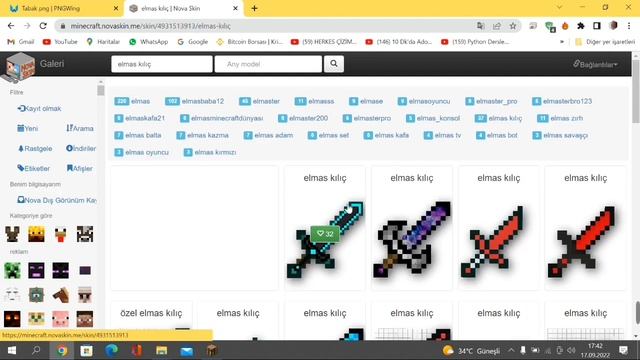Select the ghast category icon
This screenshot has height=360, width=640.
coord(12,295)
